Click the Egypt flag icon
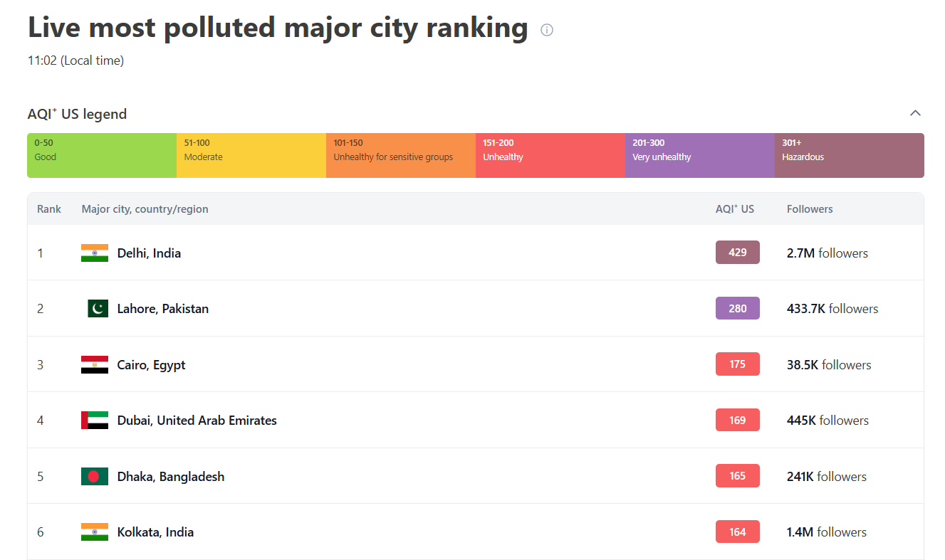The height and width of the screenshot is (560, 945). pos(95,365)
